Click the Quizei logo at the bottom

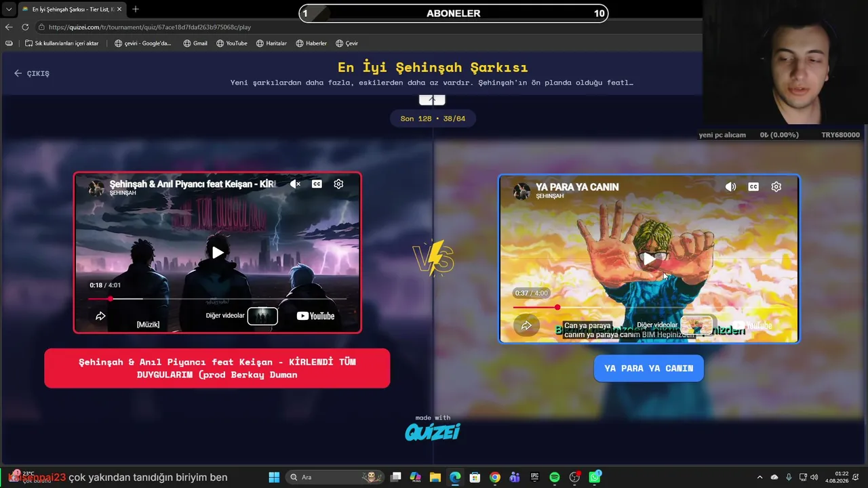(x=433, y=431)
